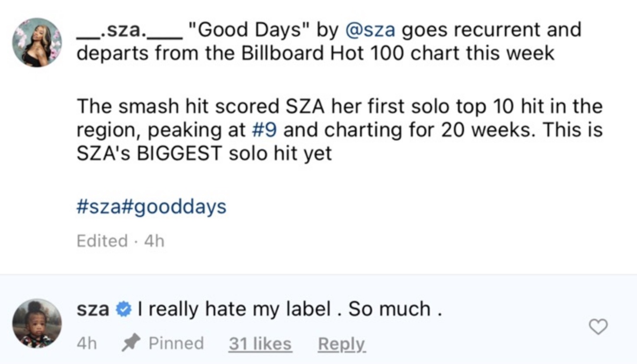
Task: Click the Edited label below the hashtags
Action: click(x=102, y=241)
